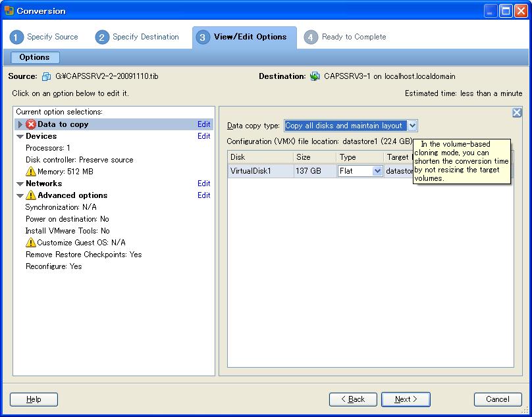The width and height of the screenshot is (532, 417).
Task: Go to Ready to Complete tab
Action: 346,37
